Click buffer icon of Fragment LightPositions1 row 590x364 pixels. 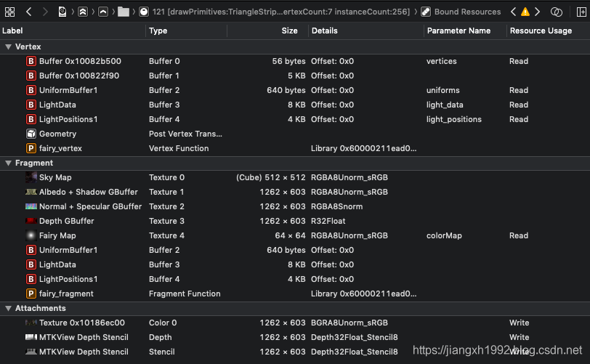click(31, 279)
